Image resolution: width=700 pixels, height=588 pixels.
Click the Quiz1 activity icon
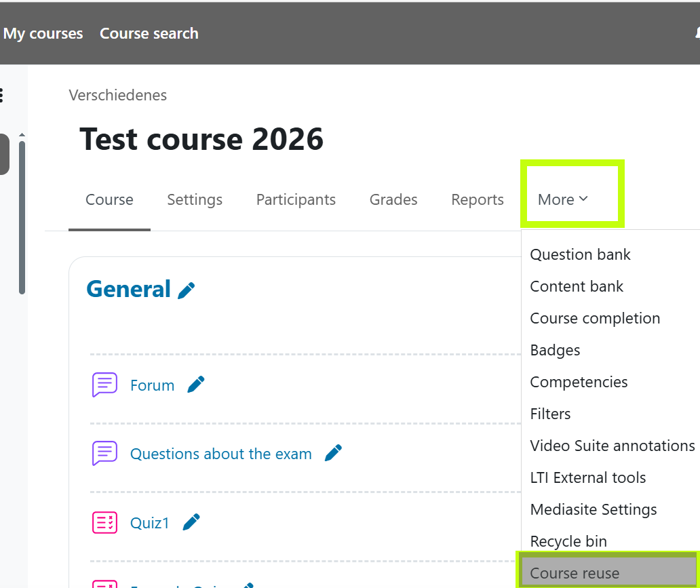pos(104,522)
